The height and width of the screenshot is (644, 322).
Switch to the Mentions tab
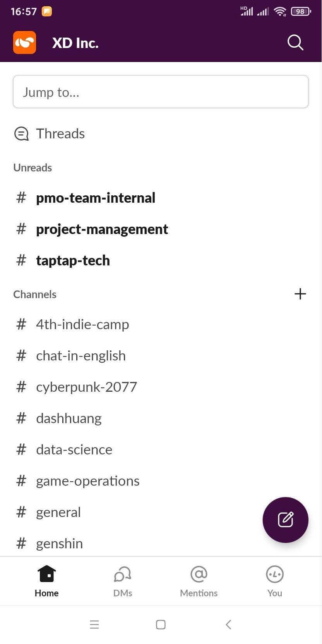tap(199, 580)
